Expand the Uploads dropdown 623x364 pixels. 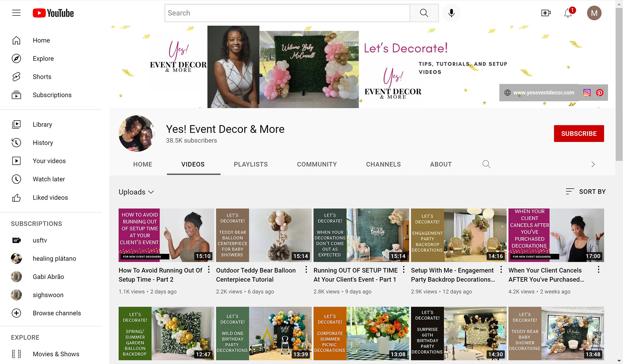(136, 192)
